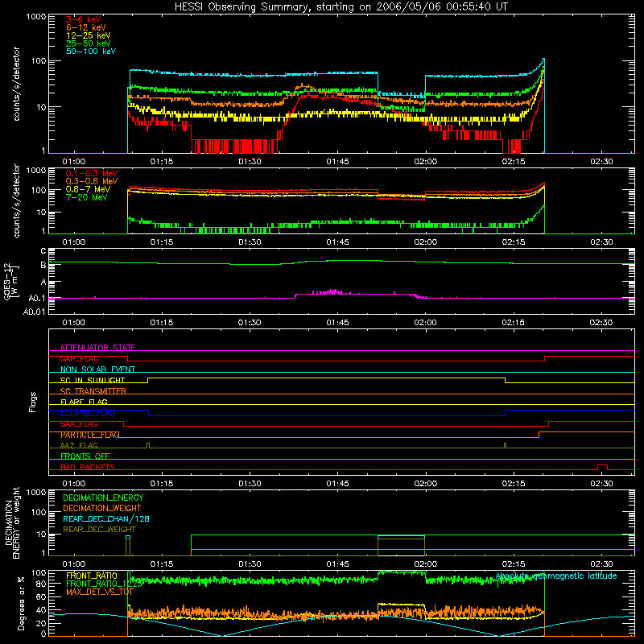Screen dimensions: 644x644
Task: Select the PARTICLE_FLAG label
Action: (x=90, y=435)
